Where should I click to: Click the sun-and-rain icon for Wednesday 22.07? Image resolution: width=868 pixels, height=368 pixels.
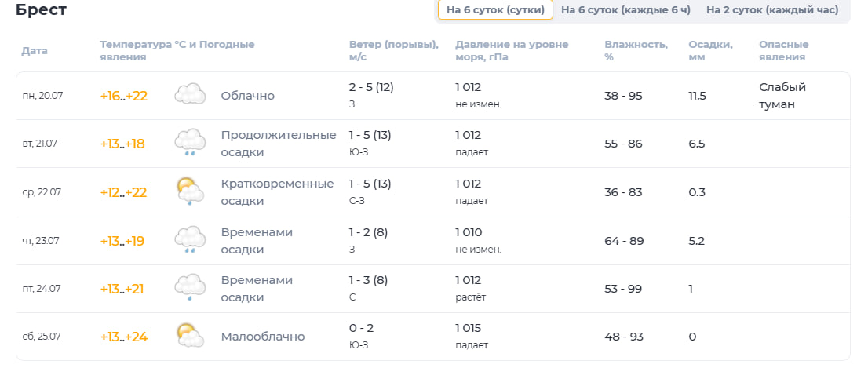(x=191, y=192)
